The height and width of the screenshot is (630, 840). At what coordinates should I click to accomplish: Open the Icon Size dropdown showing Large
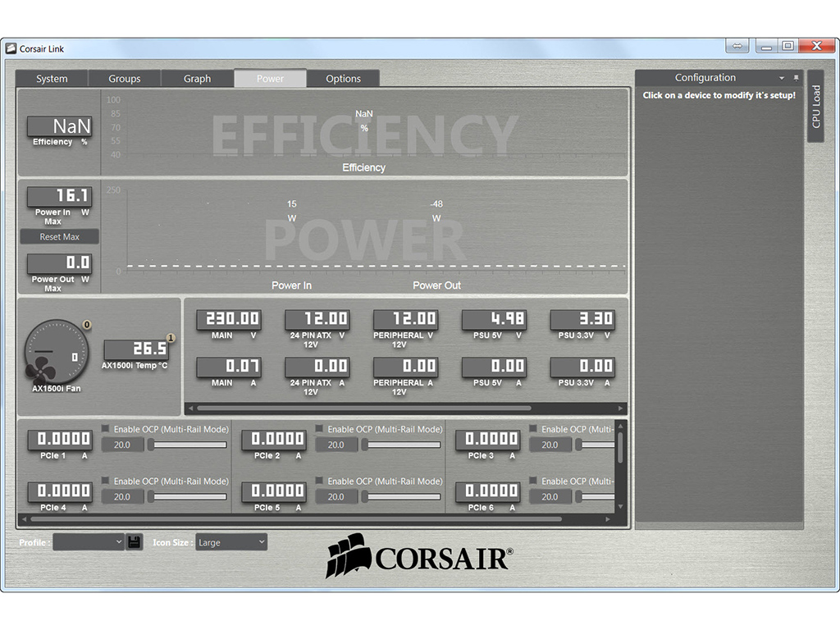coord(231,542)
